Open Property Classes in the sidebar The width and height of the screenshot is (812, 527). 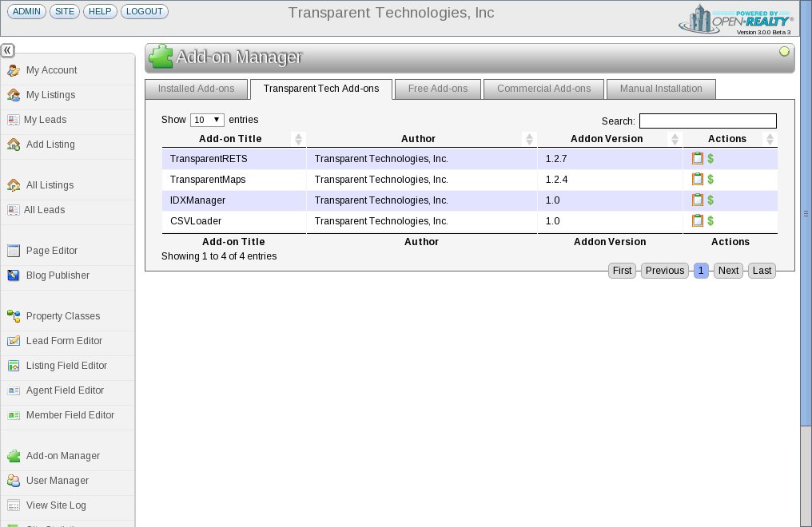point(63,316)
